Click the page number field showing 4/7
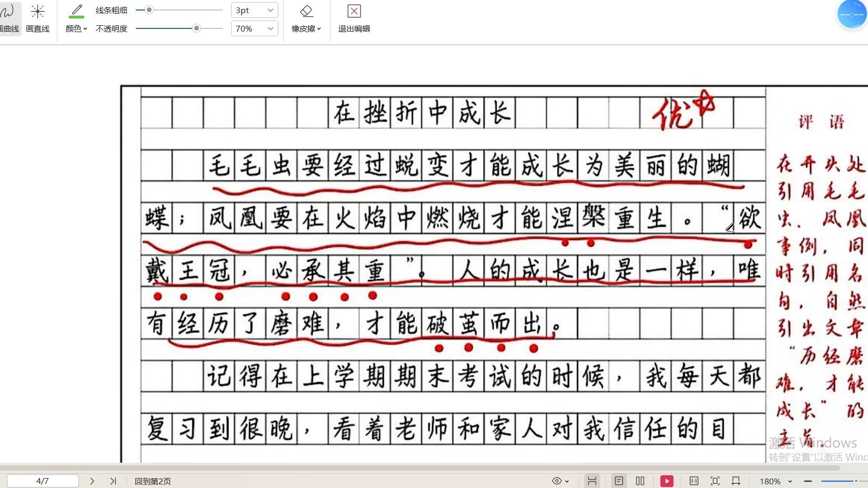Screen dimensions: 868x488 43,481
